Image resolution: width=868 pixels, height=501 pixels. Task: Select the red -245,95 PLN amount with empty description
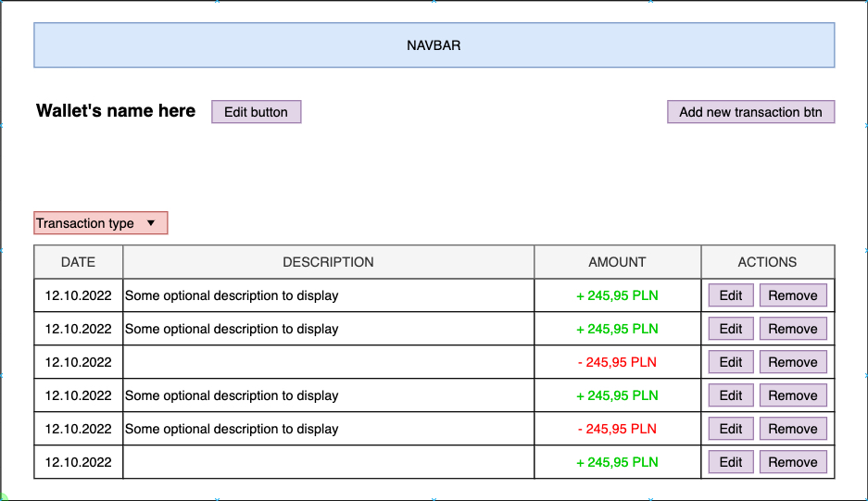pyautogui.click(x=617, y=362)
